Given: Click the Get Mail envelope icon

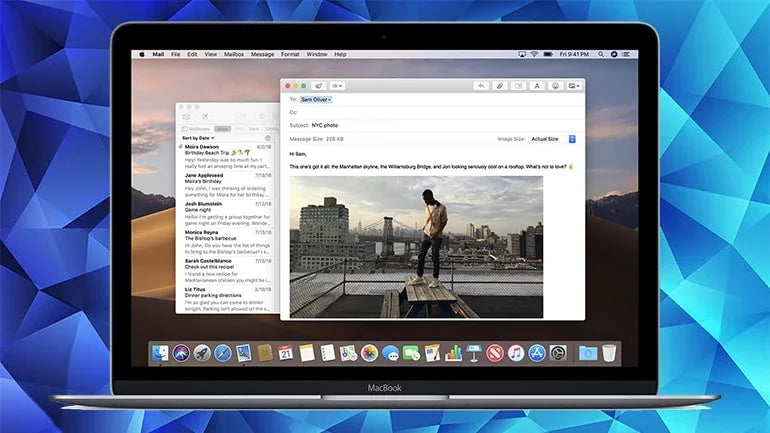Looking at the screenshot, I should tap(186, 117).
